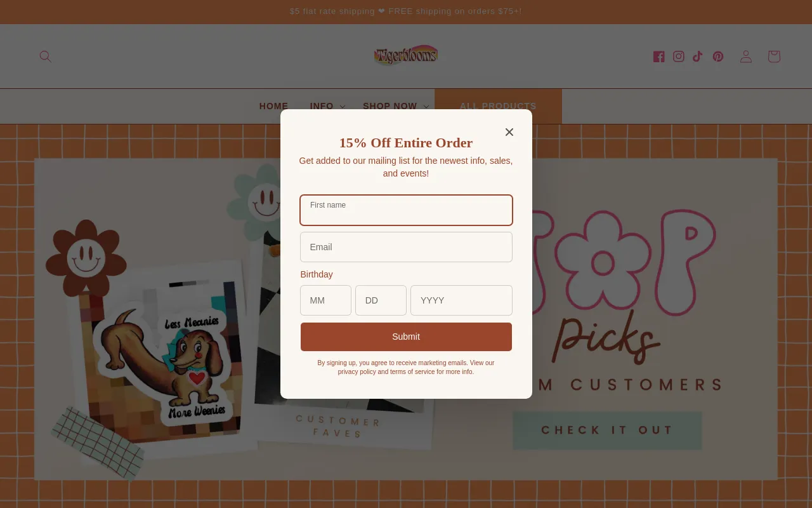Click the Tigerblooms logo
This screenshot has height=508, width=812.
(x=406, y=56)
